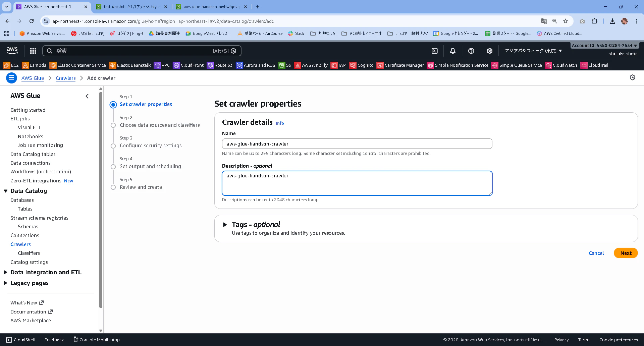
Task: Focus the AWS console search box
Action: [x=142, y=51]
